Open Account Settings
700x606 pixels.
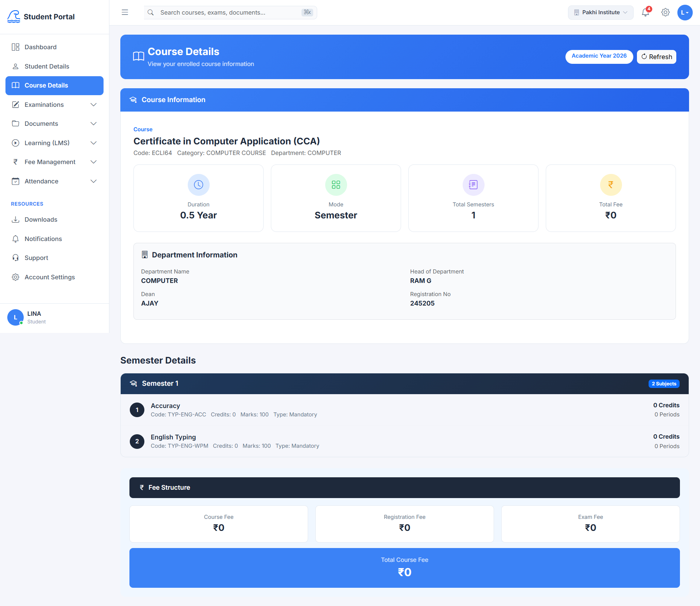point(55,277)
